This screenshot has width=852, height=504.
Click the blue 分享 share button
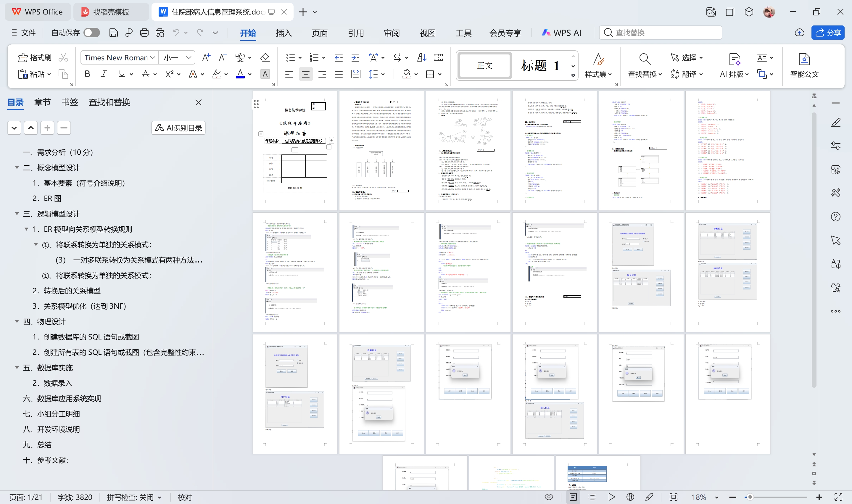827,33
